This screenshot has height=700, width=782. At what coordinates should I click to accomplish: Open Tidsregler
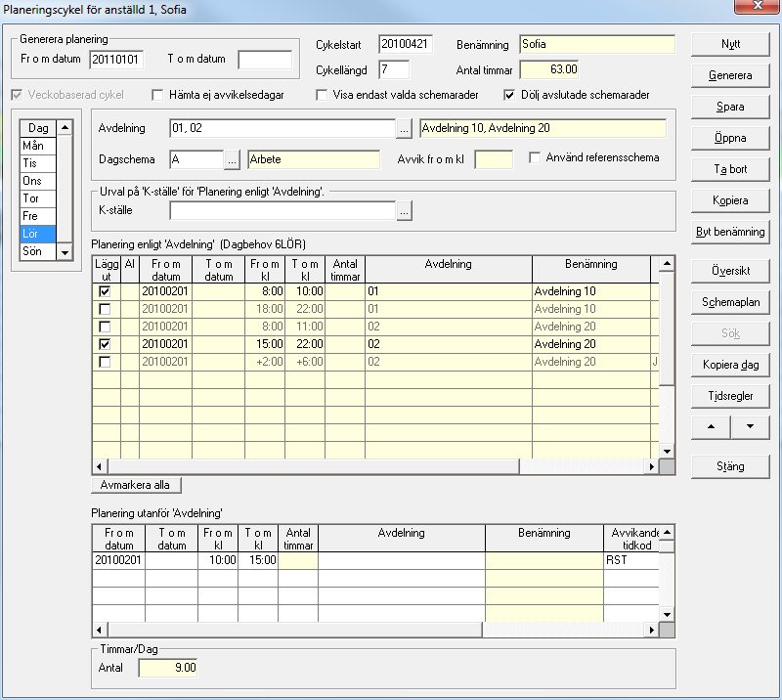coord(730,396)
